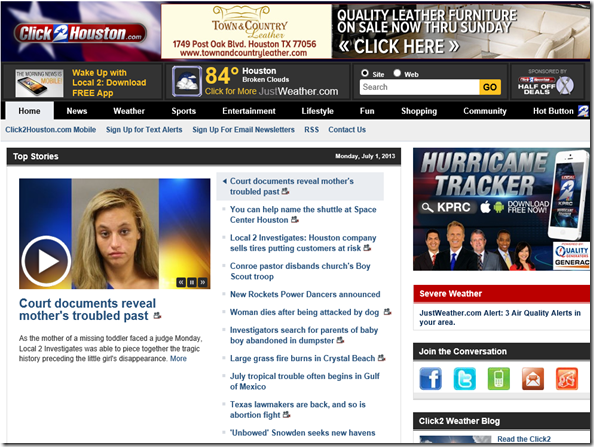The height and width of the screenshot is (447, 594).
Task: Click the channel 2 logo beside Hot Button
Action: tap(583, 111)
